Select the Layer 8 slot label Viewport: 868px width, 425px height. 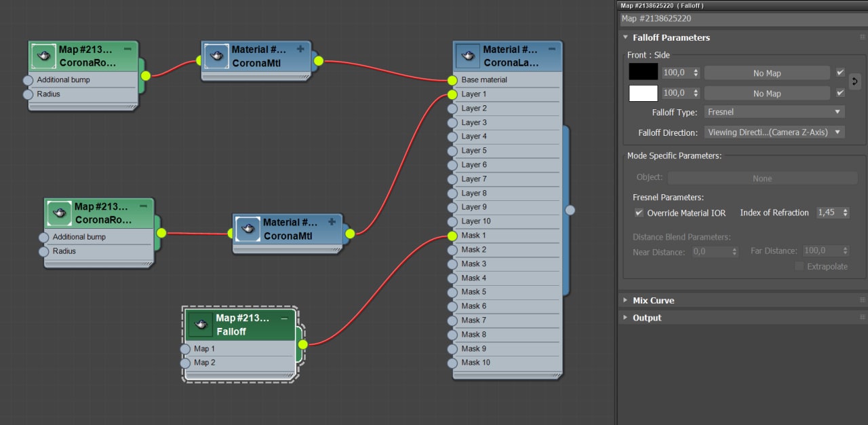click(x=474, y=193)
